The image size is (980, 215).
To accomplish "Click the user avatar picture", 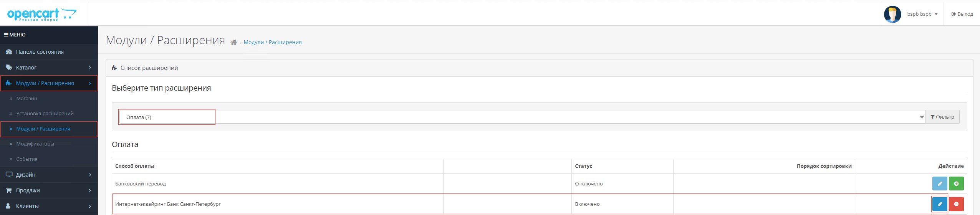I will tap(892, 14).
